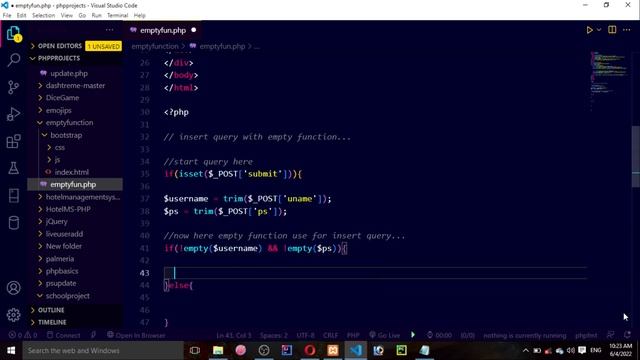Collapse the PHPPROJECTS folder section
The height and width of the screenshot is (360, 640).
pos(59,58)
